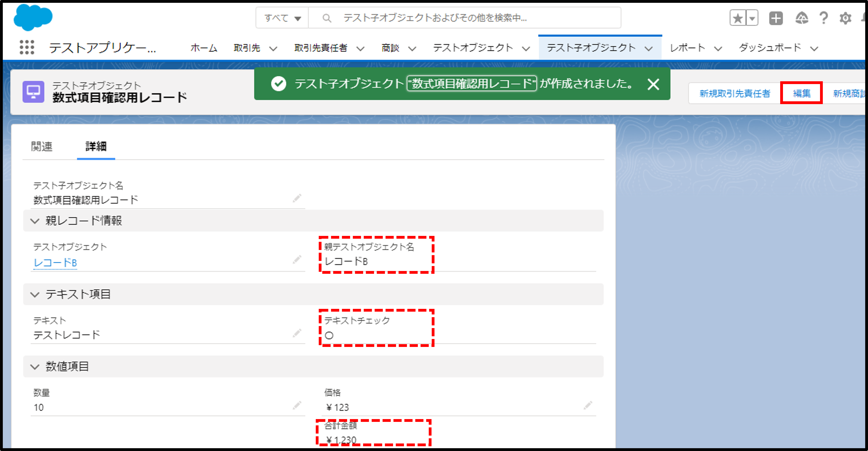868x451 pixels.
Task: Open the レコードB parent record link
Action: pyautogui.click(x=55, y=263)
